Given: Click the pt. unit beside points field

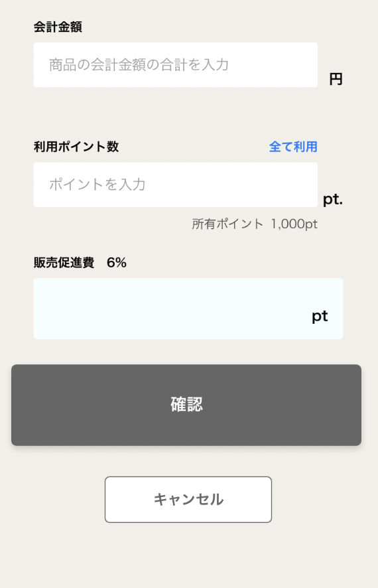Looking at the screenshot, I should [x=333, y=200].
